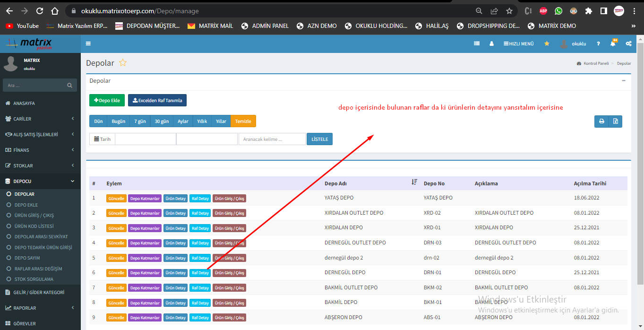Open the notifications bell icon
The width and height of the screenshot is (644, 330).
[x=613, y=43]
